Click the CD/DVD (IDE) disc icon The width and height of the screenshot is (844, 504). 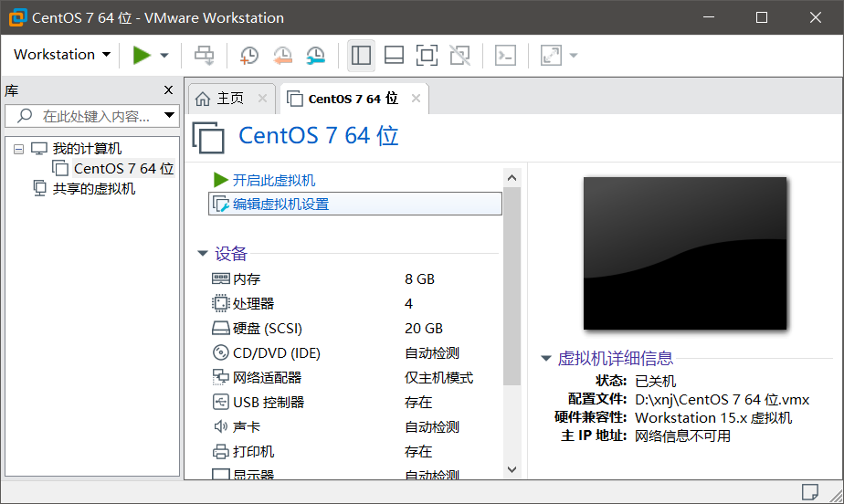click(221, 352)
